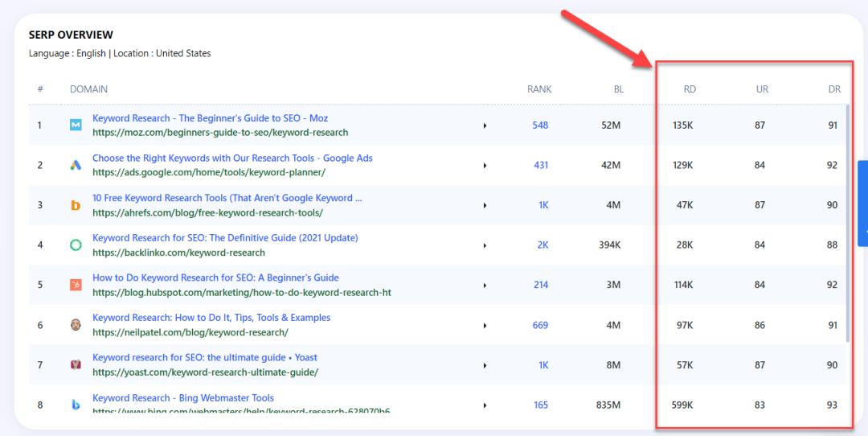This screenshot has height=436, width=868.
Task: Click the Moz favicon in row 1
Action: pyautogui.click(x=76, y=125)
